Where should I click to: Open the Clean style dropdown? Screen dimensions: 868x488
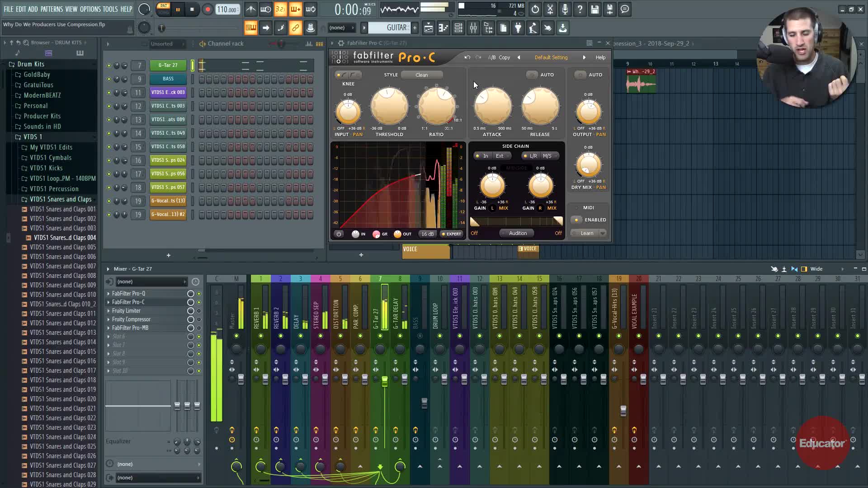click(x=421, y=75)
